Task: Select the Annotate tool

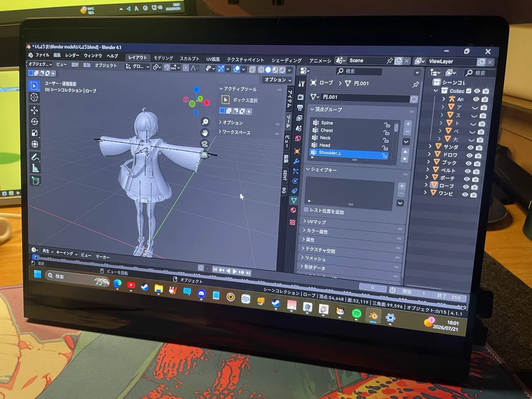Action: [x=35, y=157]
